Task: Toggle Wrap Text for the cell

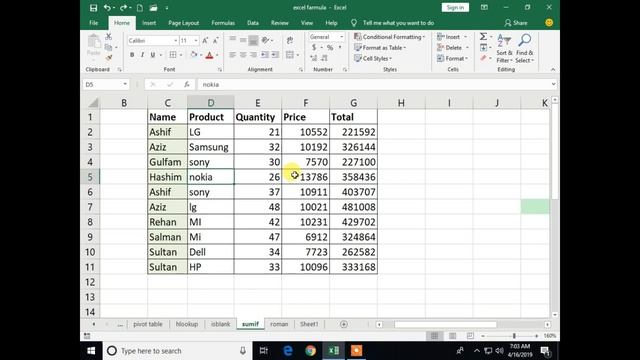Action: point(290,40)
